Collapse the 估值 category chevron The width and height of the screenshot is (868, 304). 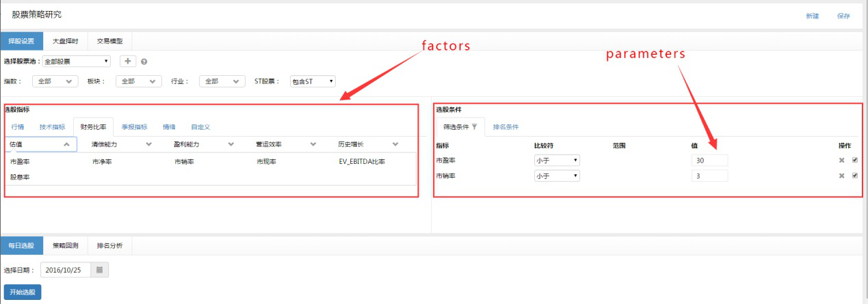pos(66,144)
